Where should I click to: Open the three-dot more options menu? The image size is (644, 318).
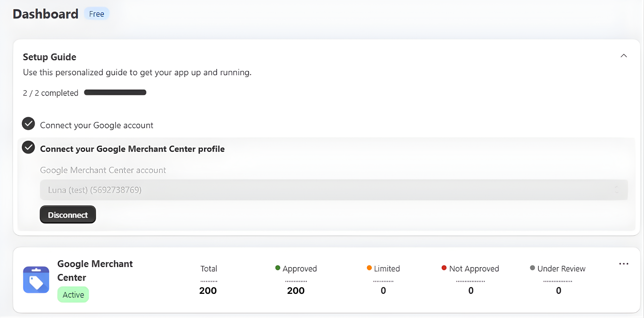[x=624, y=264]
